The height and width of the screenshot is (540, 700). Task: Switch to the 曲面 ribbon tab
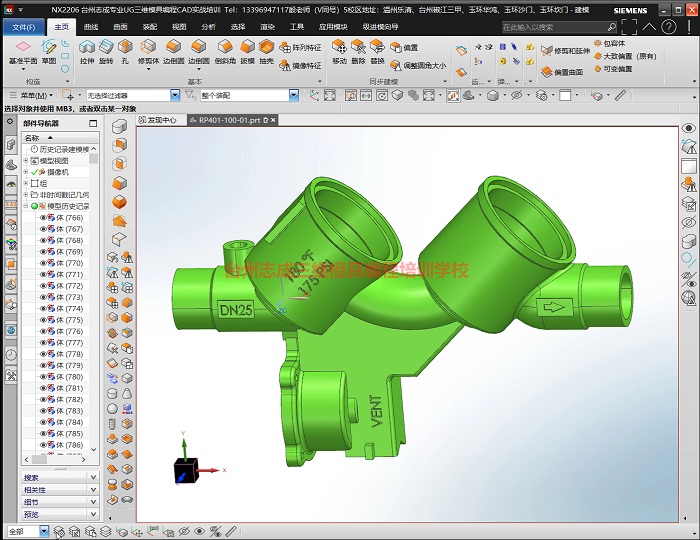120,27
